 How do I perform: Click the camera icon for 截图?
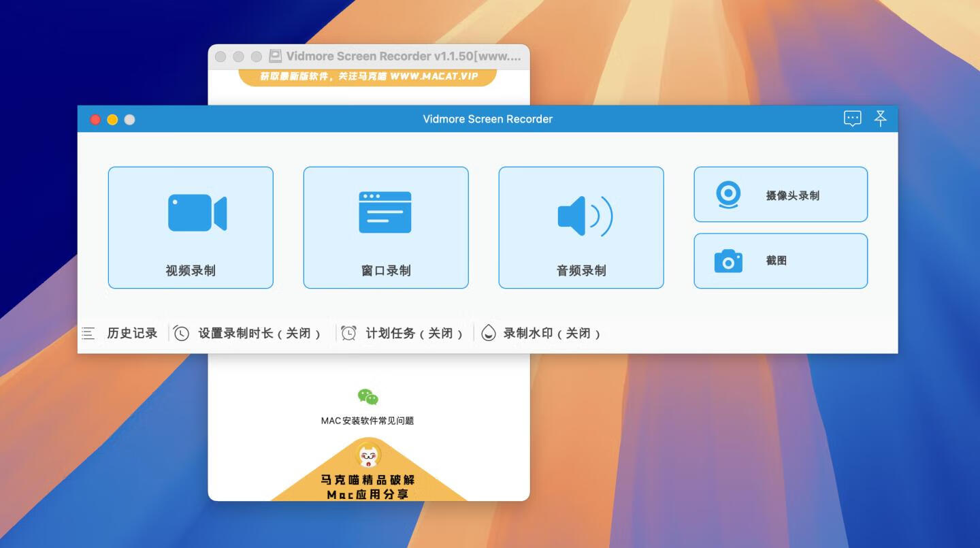pos(728,261)
